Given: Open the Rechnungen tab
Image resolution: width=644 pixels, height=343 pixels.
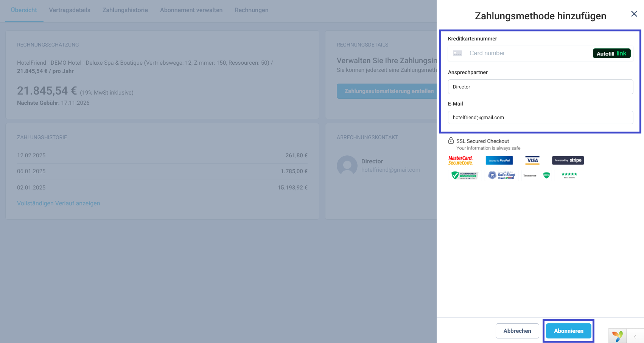Looking at the screenshot, I should click(x=252, y=10).
